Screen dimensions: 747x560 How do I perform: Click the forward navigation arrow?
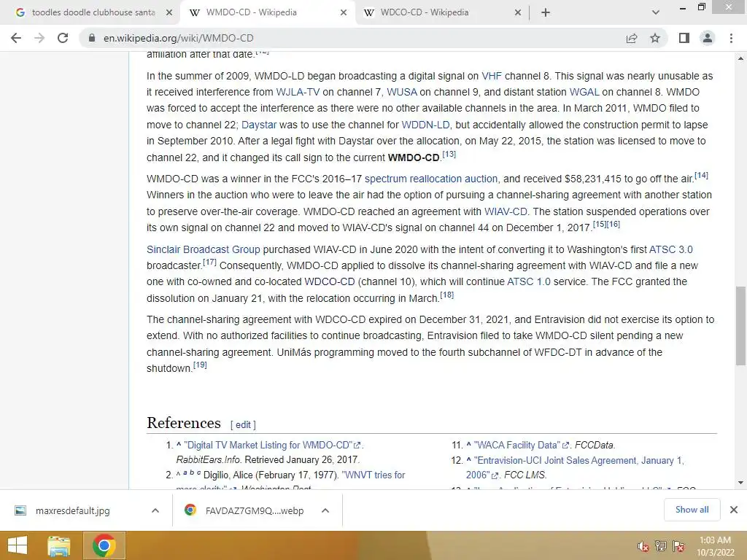[39, 38]
